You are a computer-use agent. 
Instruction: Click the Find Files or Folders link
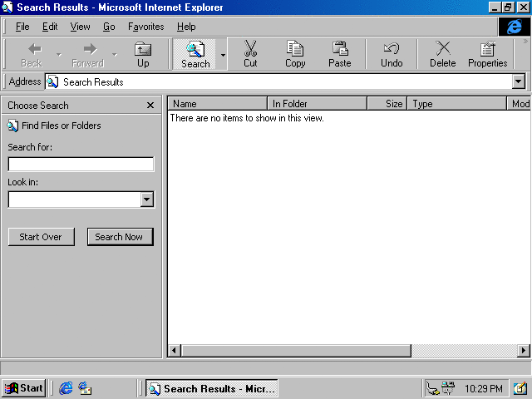[x=61, y=126]
